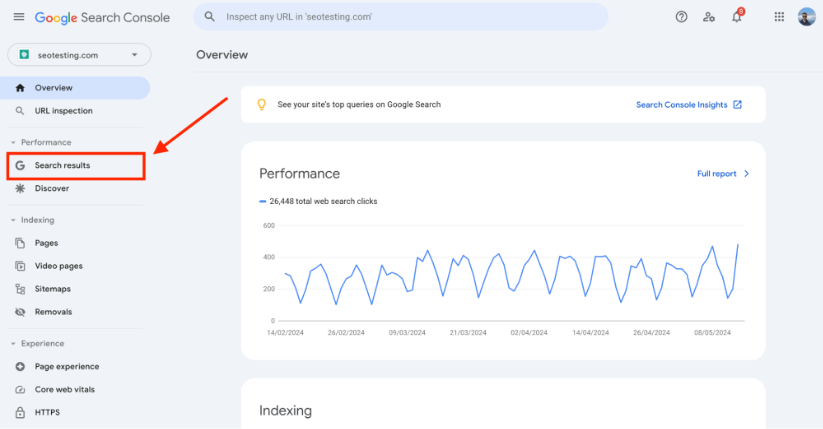Click the URL inspection search field

(400, 17)
